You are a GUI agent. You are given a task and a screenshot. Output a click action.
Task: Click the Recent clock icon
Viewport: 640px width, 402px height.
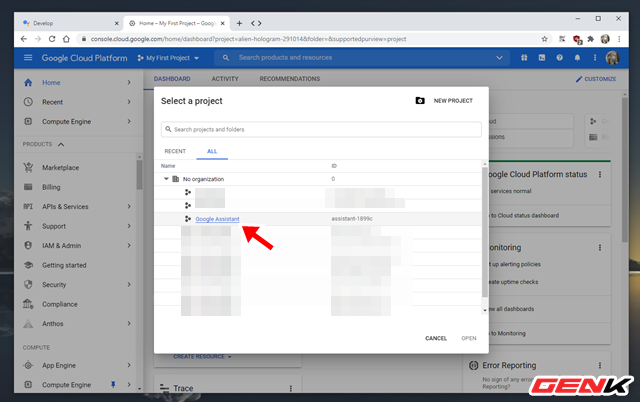[x=28, y=102]
